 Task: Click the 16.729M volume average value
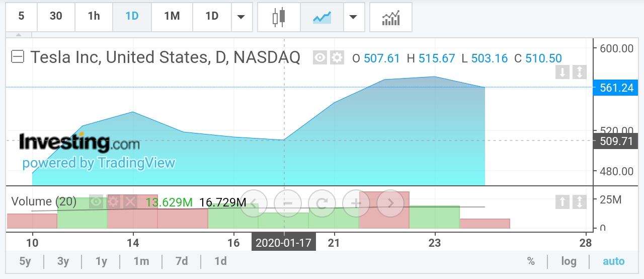(223, 202)
